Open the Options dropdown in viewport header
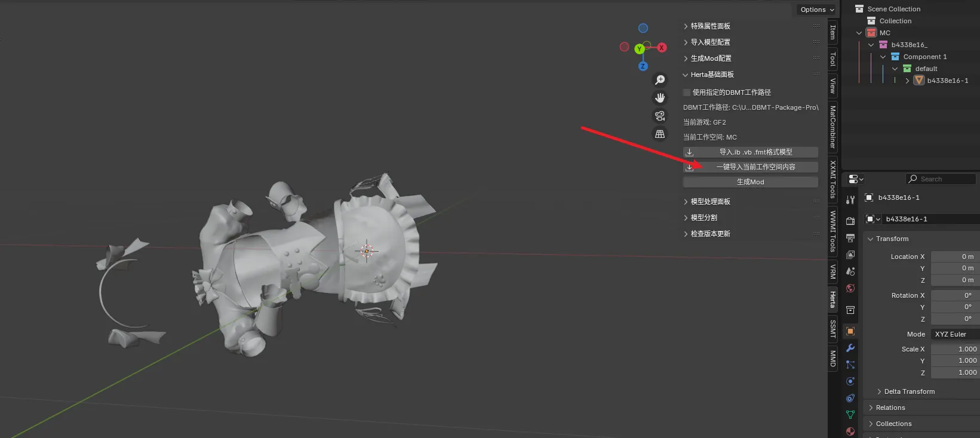Screen dimensions: 980x438 pos(818,10)
